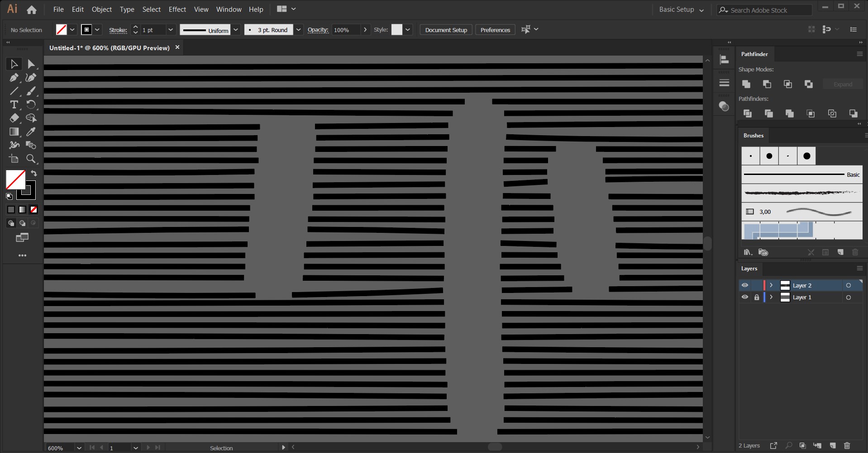The image size is (868, 453).
Task: Open the Object menu
Action: coord(101,9)
